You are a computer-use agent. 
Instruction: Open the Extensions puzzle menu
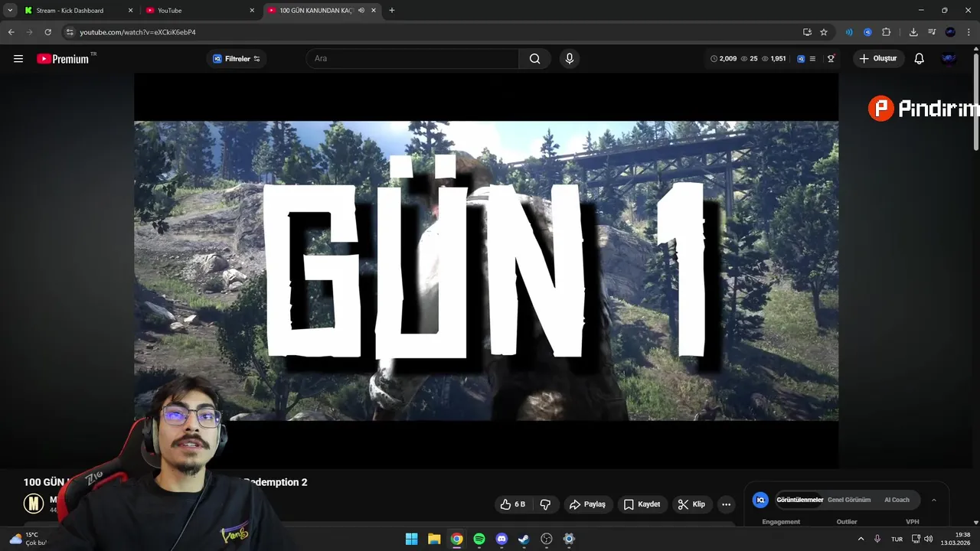(x=887, y=32)
